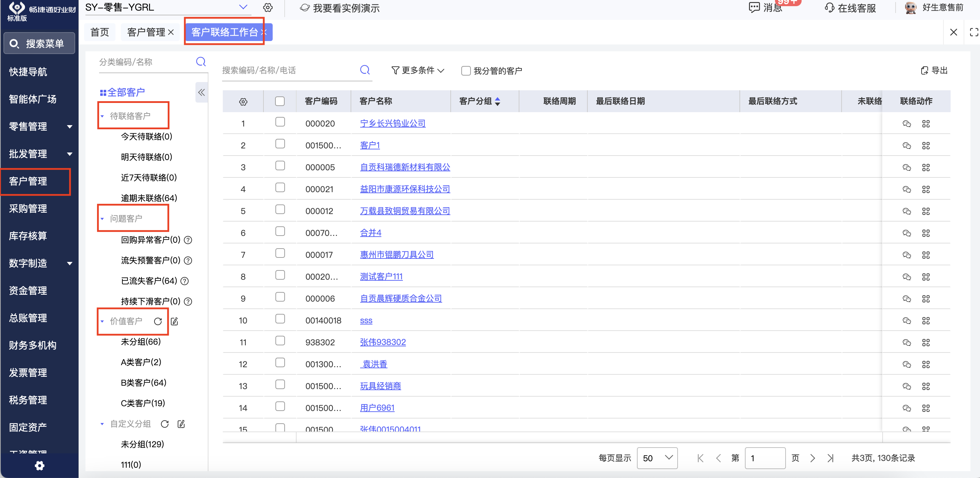980x478 pixels.
Task: Expand the 更多条件 filter dropdown
Action: tap(418, 70)
